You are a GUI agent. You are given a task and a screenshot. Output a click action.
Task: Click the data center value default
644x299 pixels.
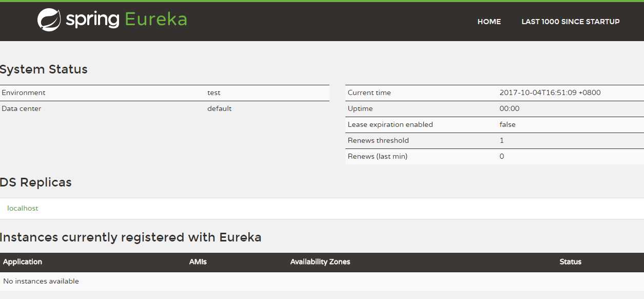tap(220, 108)
